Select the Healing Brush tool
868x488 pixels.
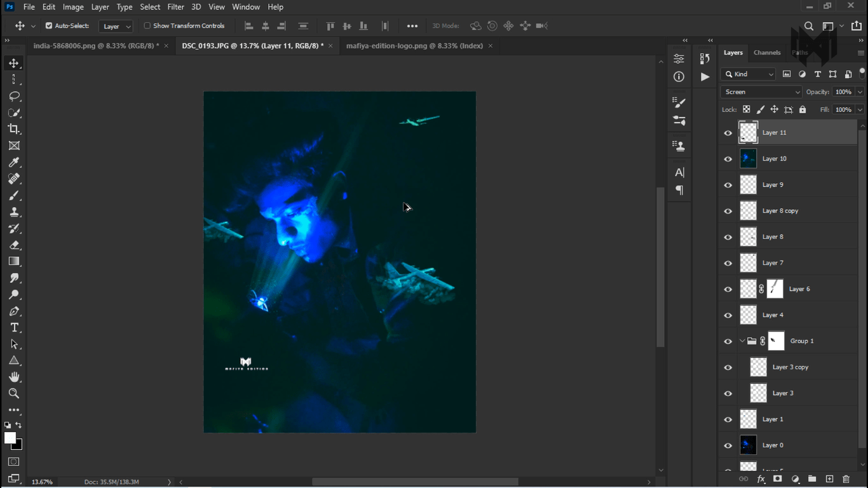pos(14,179)
